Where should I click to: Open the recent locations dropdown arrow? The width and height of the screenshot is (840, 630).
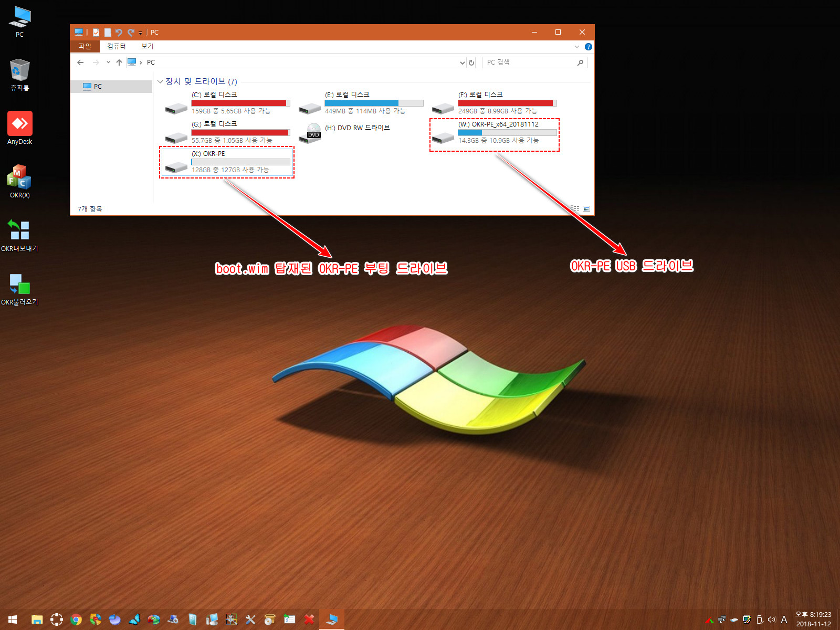point(108,62)
